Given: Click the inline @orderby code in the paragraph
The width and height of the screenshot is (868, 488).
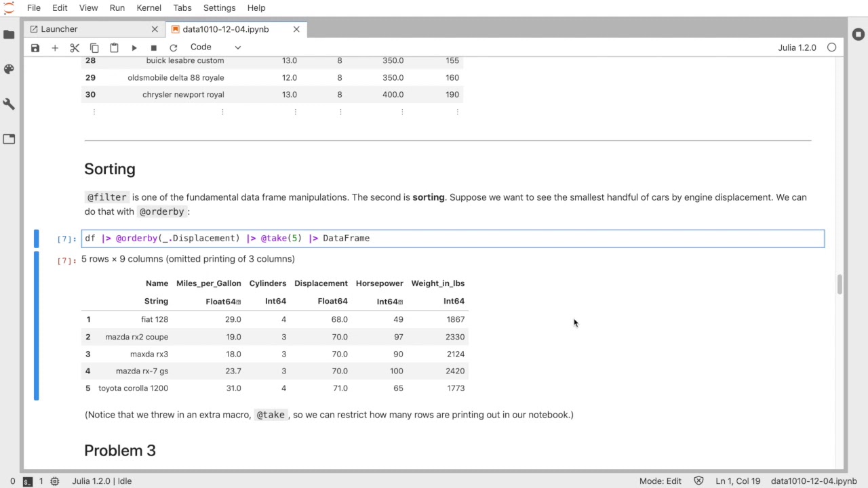Looking at the screenshot, I should [161, 211].
